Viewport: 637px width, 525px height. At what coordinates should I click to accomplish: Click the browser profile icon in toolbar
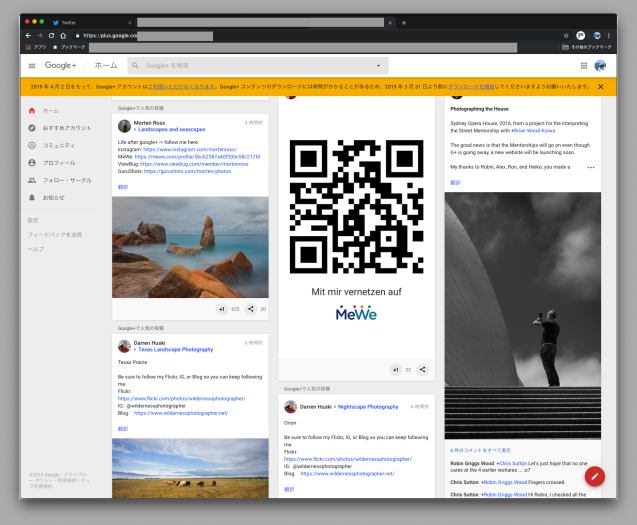coord(597,36)
